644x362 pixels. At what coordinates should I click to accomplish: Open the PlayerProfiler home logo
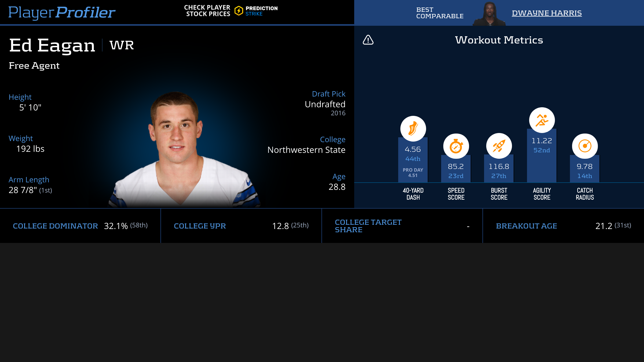pyautogui.click(x=62, y=12)
